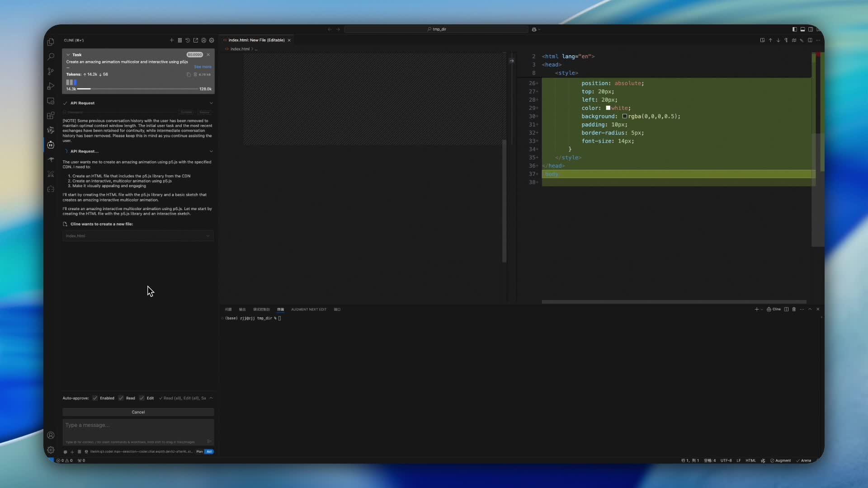Switch to the AUGMENT NEXT EDIT panel tab
This screenshot has width=868, height=488.
point(308,310)
